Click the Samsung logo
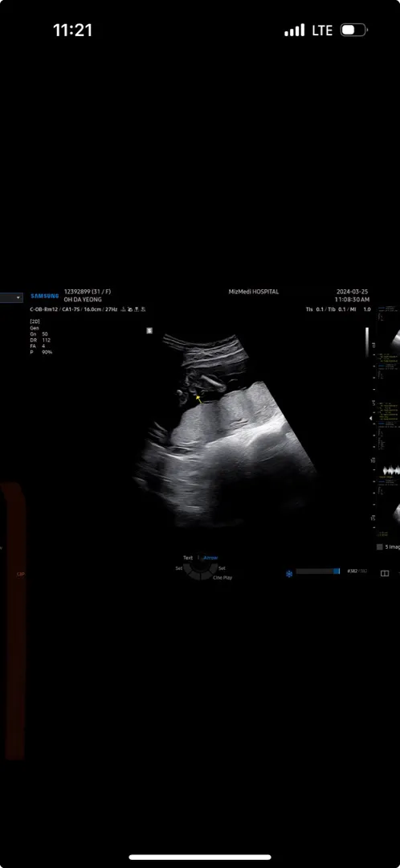Viewport: 400px width, 868px height. point(45,296)
